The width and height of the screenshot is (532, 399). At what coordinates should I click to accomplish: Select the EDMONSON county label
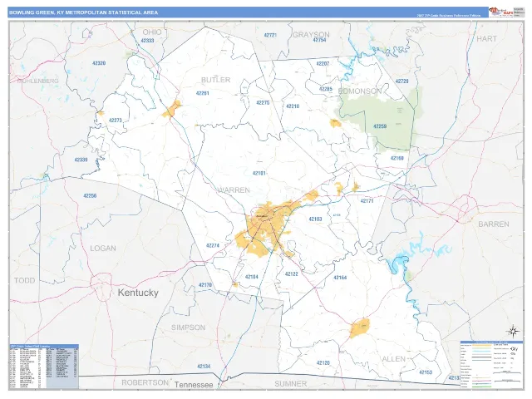tap(360, 91)
